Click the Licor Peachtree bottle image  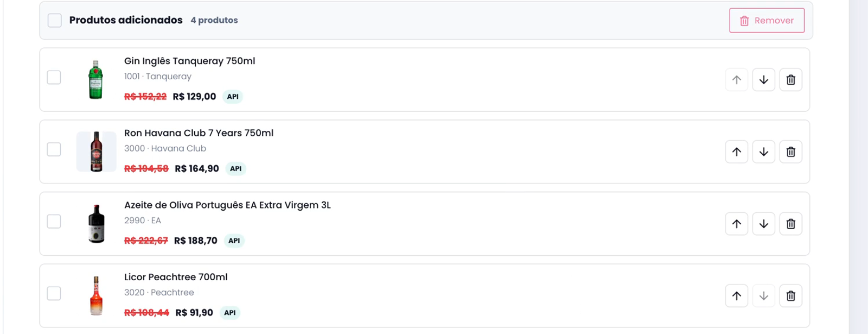point(96,296)
